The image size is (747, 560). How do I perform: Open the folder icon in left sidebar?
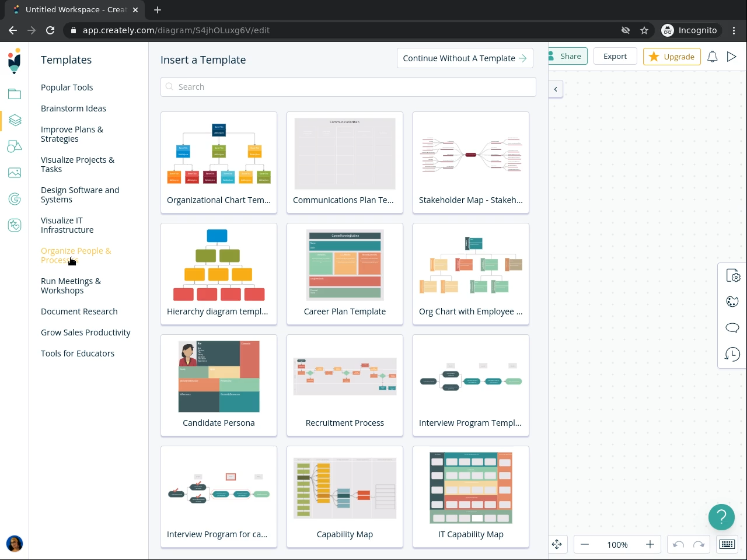click(x=15, y=94)
